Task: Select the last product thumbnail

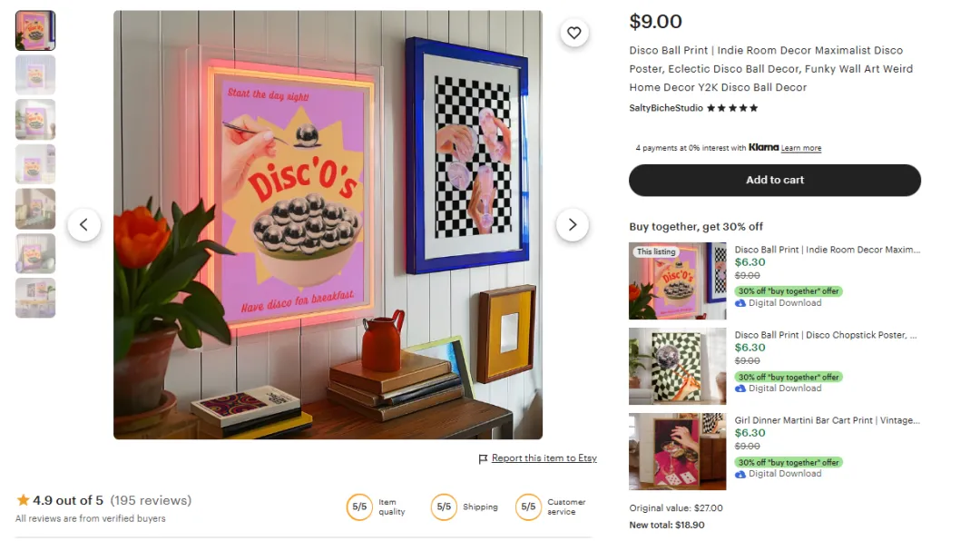Action: pyautogui.click(x=35, y=299)
